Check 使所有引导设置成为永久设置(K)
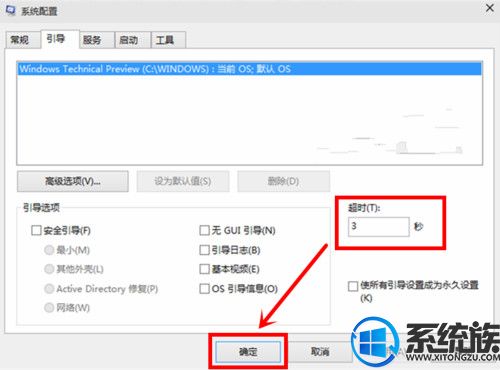The width and height of the screenshot is (500, 370). tap(353, 286)
